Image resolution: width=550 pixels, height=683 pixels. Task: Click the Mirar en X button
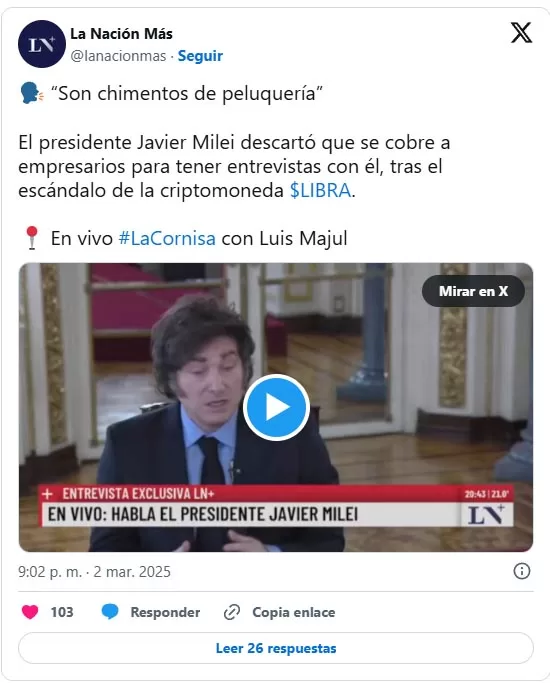473,291
